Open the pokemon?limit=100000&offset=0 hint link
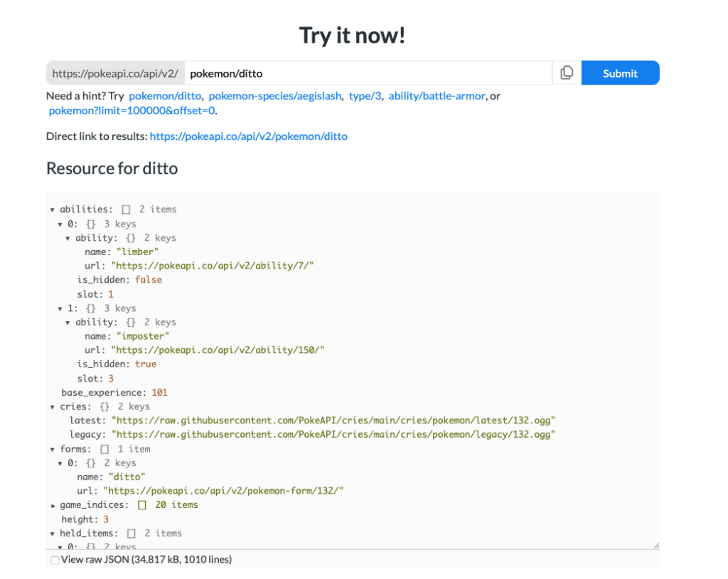 tap(132, 111)
